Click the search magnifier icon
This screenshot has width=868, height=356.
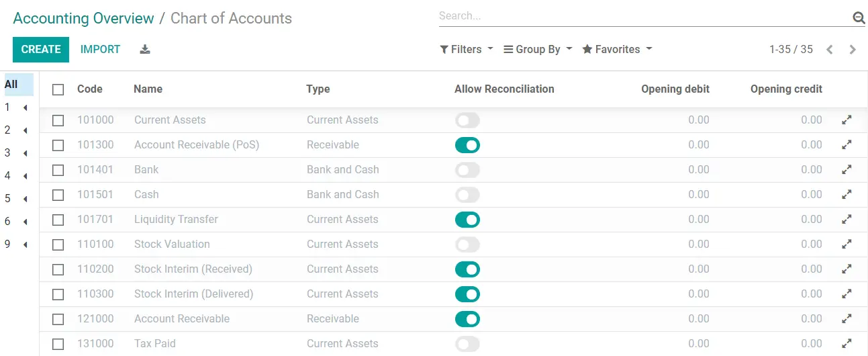point(859,18)
